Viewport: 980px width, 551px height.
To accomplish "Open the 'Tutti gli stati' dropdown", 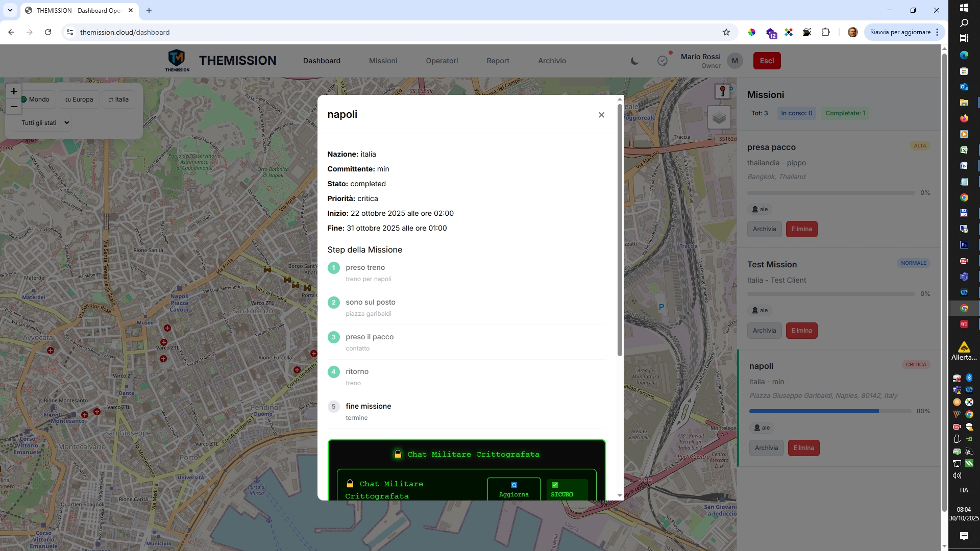I will click(x=42, y=122).
